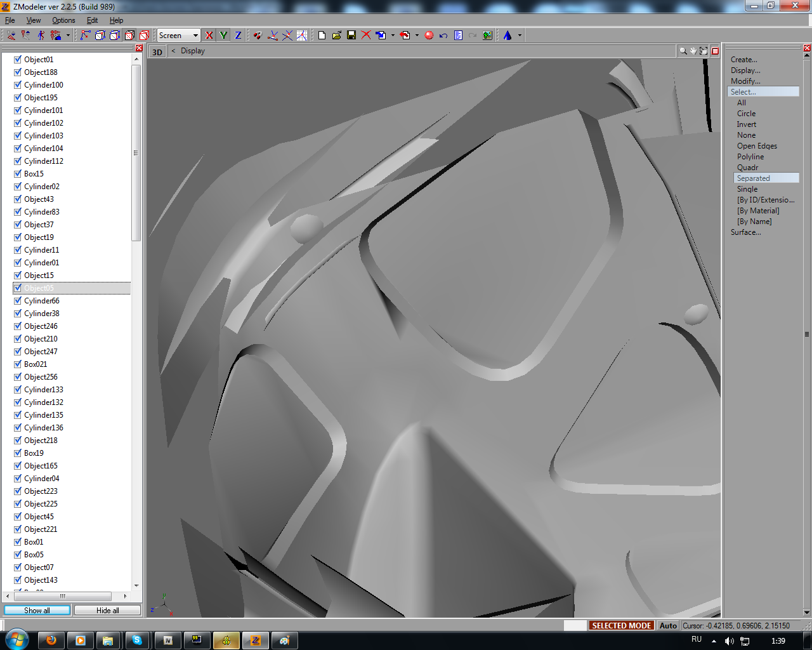Uncheck the Object246 checkbox
The height and width of the screenshot is (650, 812).
click(x=18, y=326)
